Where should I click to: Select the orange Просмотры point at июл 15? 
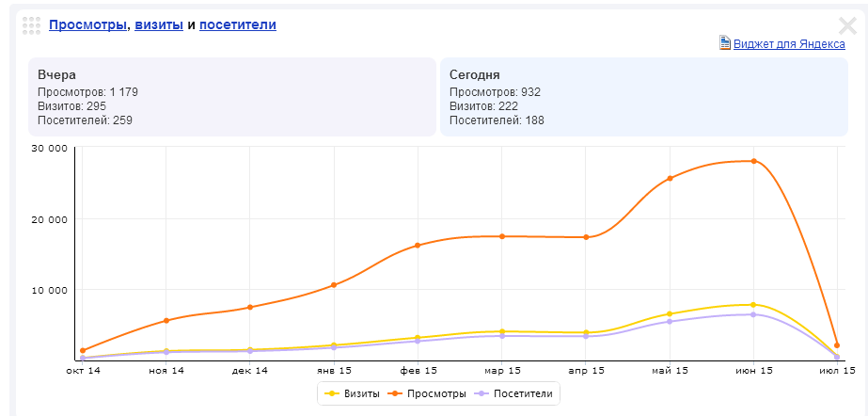pos(837,345)
